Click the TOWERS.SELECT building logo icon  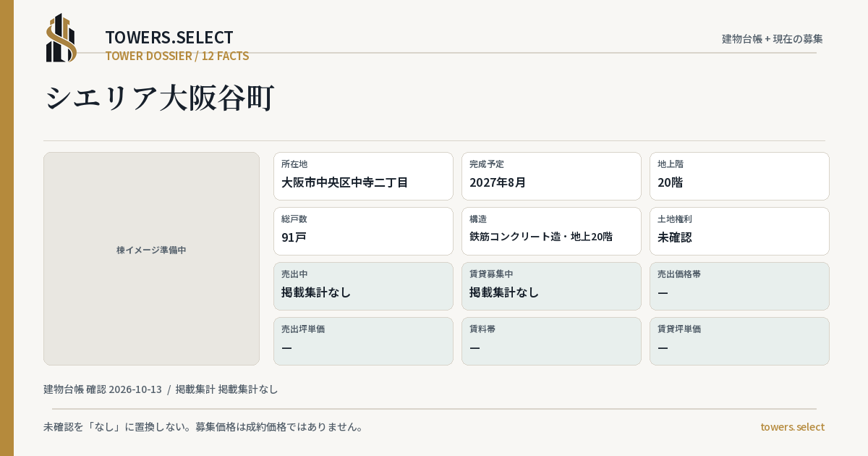[61, 38]
